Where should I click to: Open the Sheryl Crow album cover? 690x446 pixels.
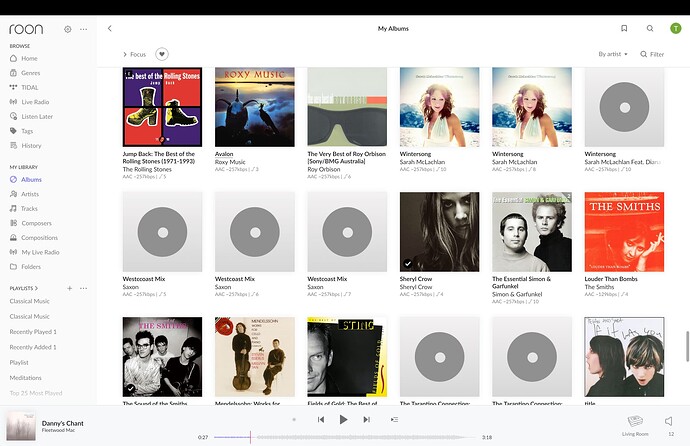(440, 232)
